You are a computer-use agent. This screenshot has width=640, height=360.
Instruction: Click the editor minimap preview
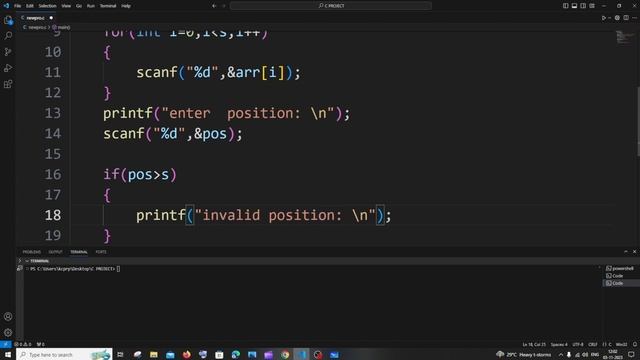point(624,37)
